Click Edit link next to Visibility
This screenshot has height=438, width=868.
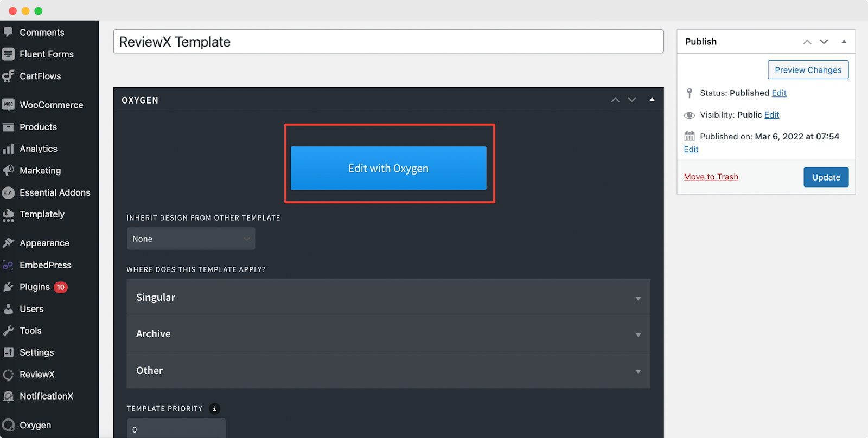click(771, 115)
